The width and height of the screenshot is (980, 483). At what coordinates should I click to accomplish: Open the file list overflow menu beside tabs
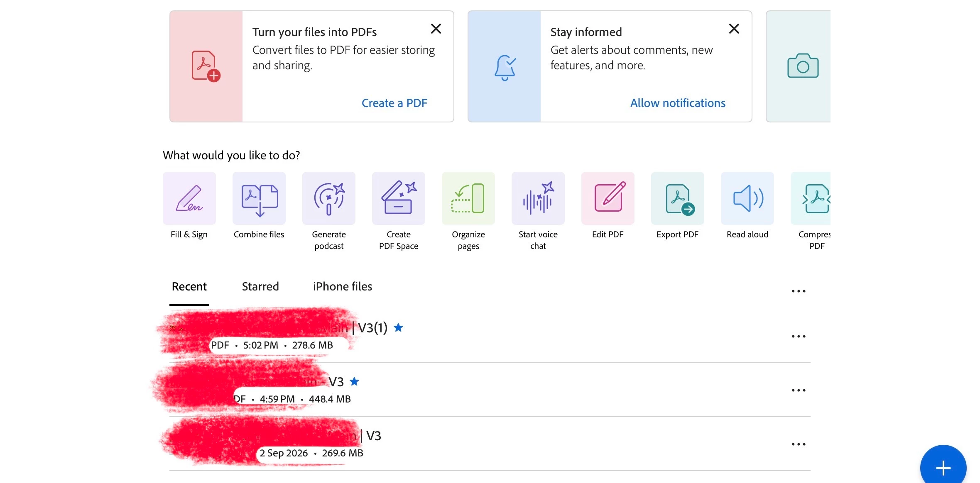(x=798, y=291)
